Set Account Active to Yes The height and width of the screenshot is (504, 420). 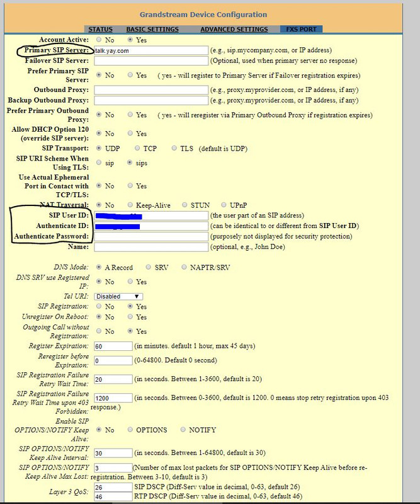pyautogui.click(x=130, y=40)
